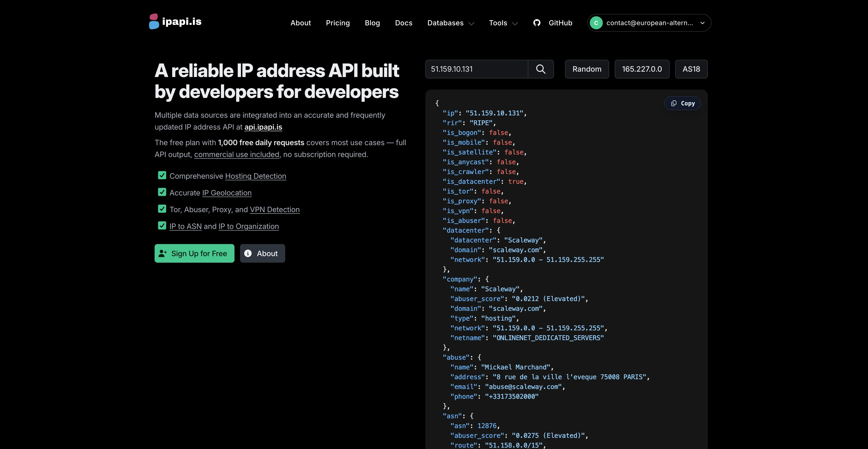Click the GitHub octocat icon

click(537, 23)
